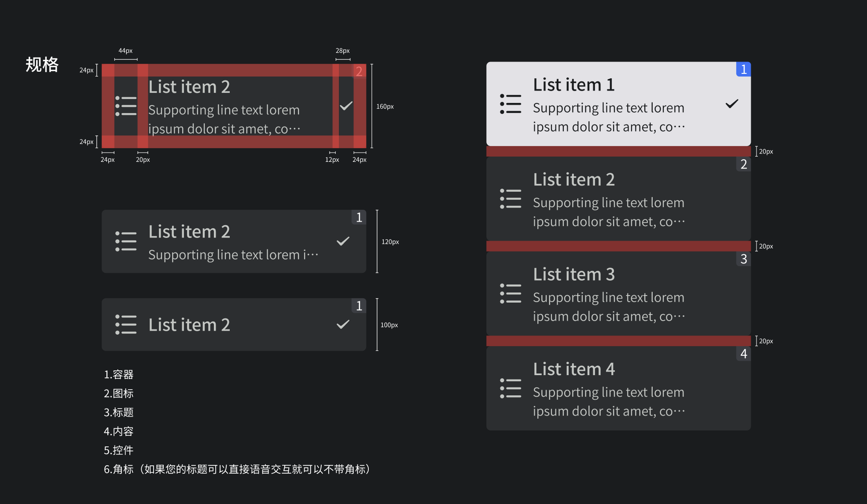Viewport: 867px width, 504px height.
Task: Select the List item 4 title
Action: click(574, 369)
